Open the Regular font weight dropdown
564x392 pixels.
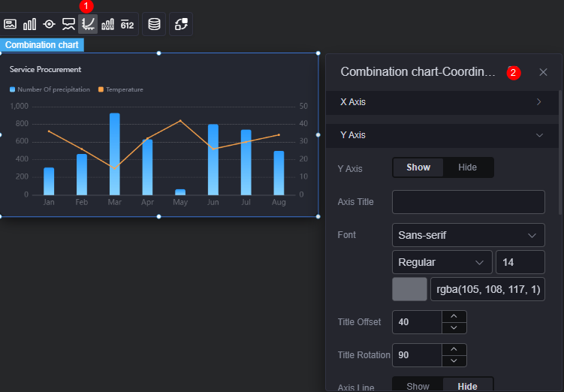coord(442,262)
